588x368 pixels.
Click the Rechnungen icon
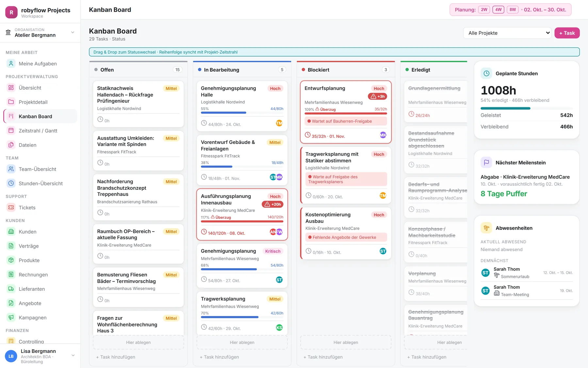[11, 274]
